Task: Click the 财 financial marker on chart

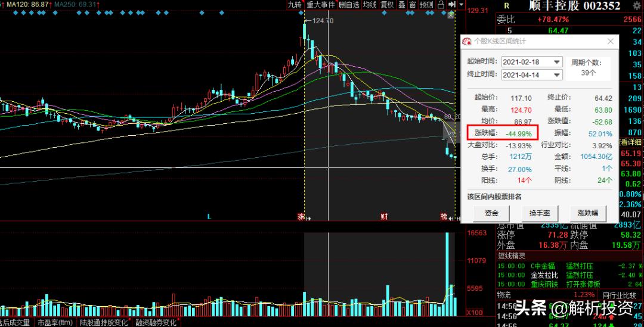Action: (x=384, y=216)
